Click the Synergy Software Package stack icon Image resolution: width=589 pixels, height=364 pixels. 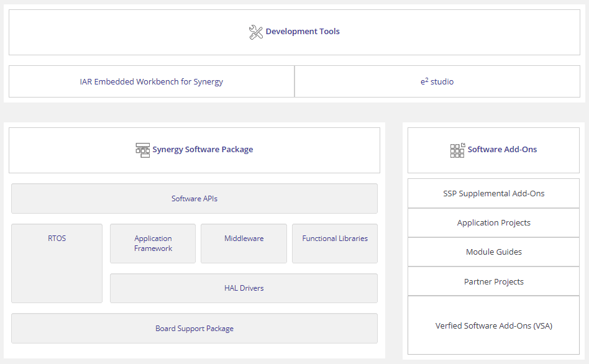click(143, 150)
